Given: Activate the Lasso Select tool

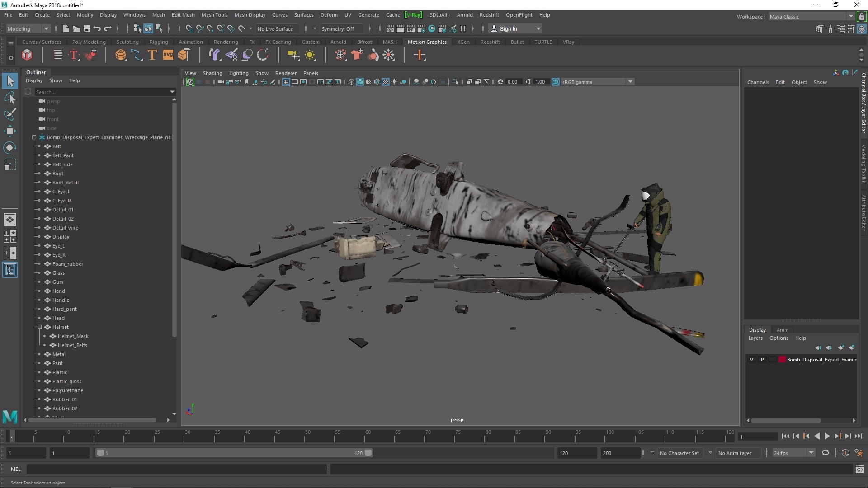Looking at the screenshot, I should [x=10, y=98].
